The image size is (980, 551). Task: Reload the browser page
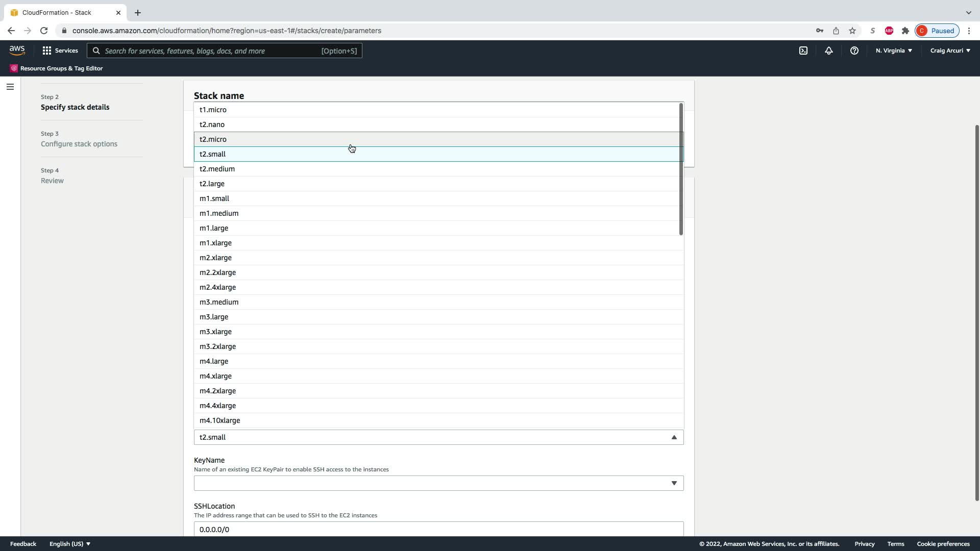click(x=44, y=31)
